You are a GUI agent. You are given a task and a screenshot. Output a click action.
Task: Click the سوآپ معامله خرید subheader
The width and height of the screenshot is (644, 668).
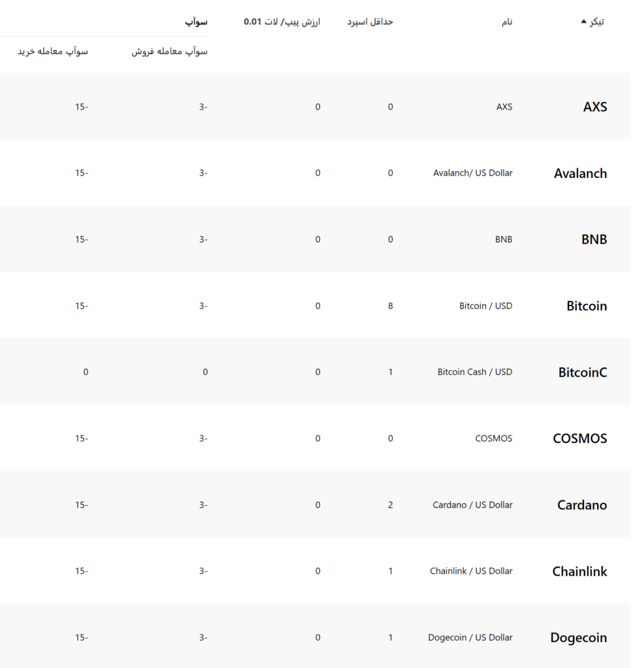52,52
